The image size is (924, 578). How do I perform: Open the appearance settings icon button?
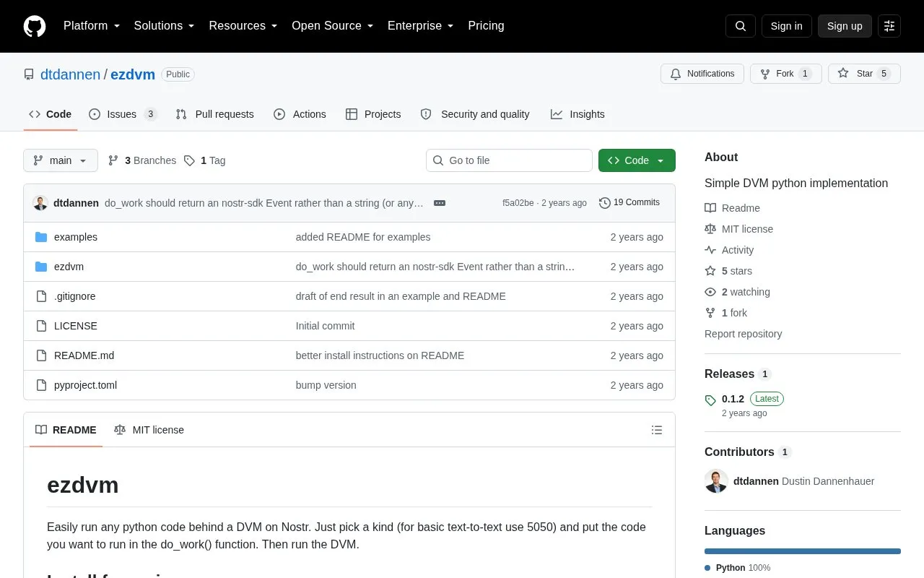889,26
